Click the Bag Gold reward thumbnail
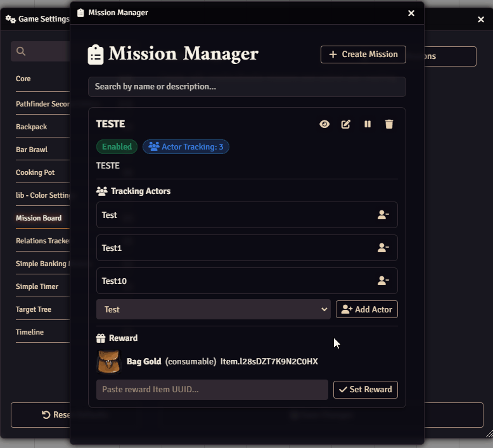Image resolution: width=493 pixels, height=448 pixels. pos(109,362)
